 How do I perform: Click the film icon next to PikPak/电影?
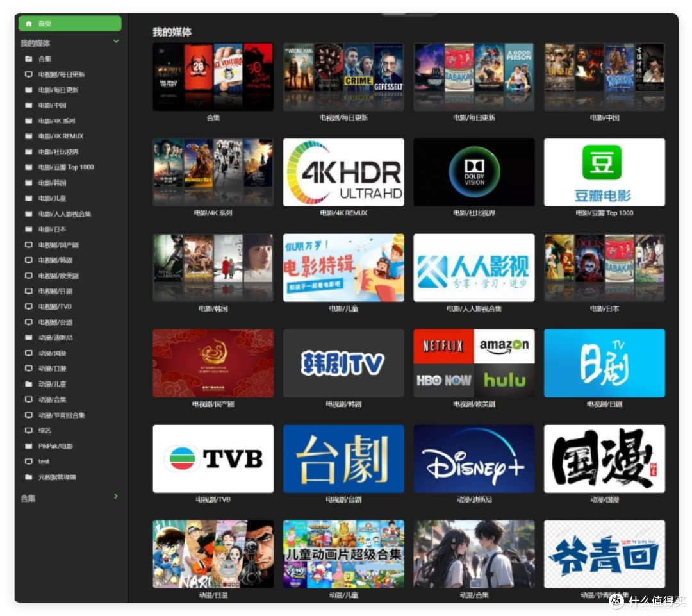[28, 446]
